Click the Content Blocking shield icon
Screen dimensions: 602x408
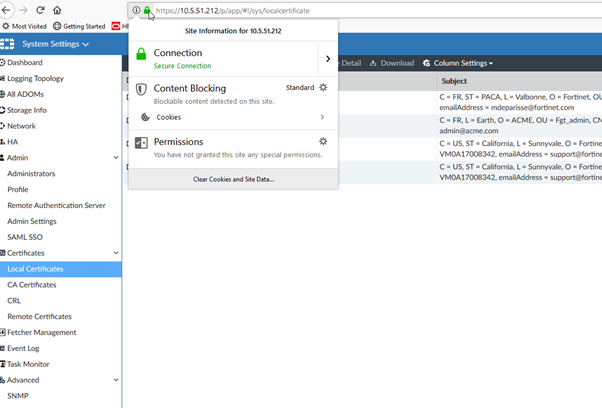coord(141,89)
